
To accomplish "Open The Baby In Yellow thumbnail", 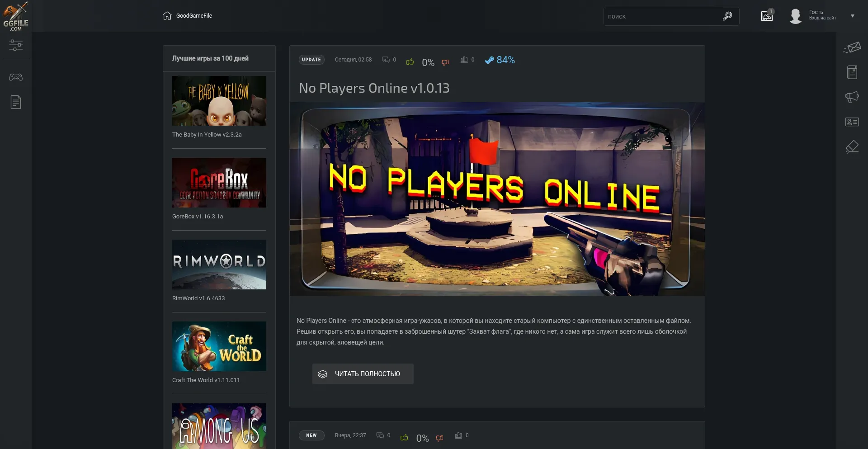I will tap(219, 101).
